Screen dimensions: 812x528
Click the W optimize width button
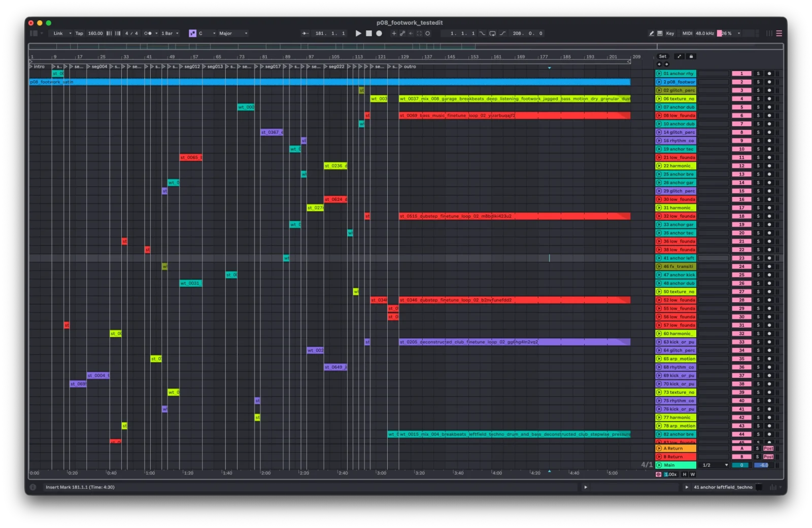coord(693,475)
